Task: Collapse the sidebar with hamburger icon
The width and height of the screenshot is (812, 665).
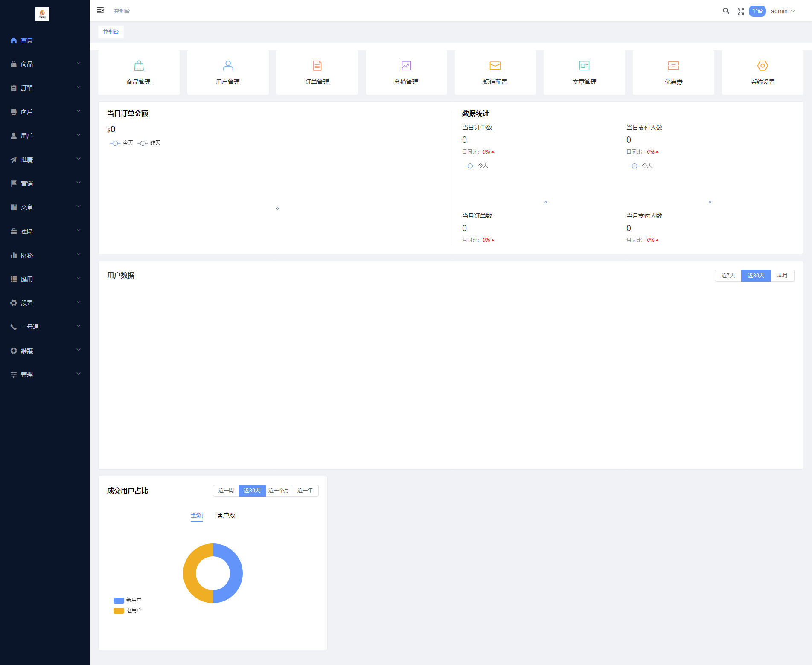Action: coord(100,11)
